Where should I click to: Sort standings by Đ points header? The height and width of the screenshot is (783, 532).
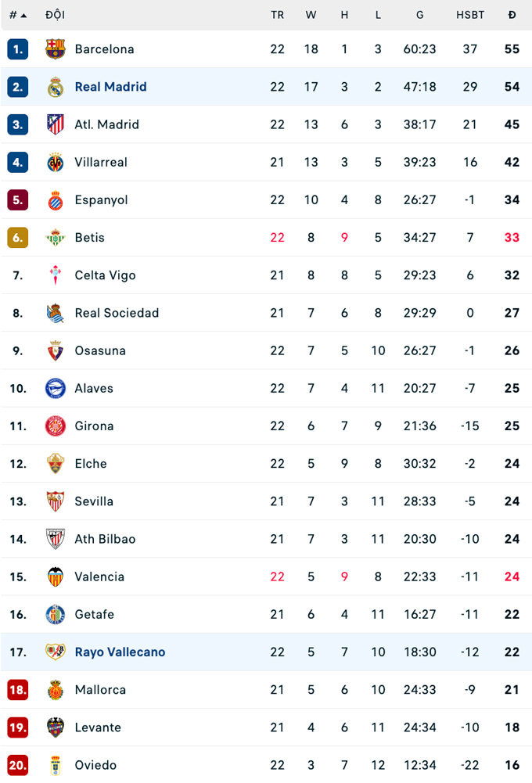(512, 15)
